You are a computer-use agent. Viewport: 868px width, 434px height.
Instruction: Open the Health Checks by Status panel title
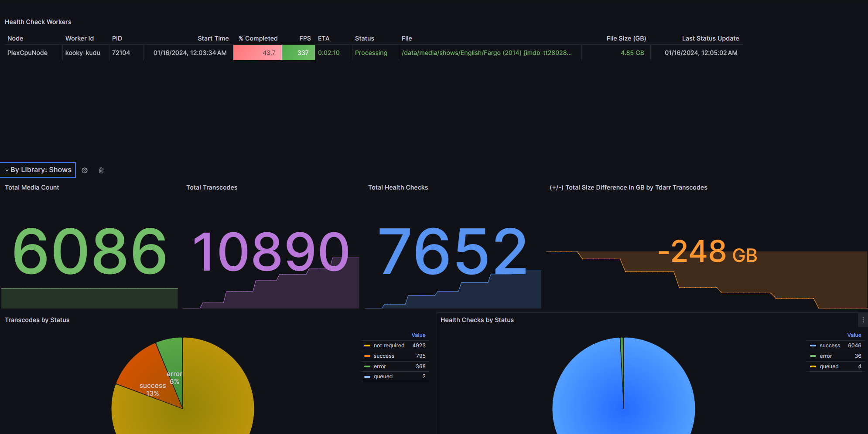(x=477, y=320)
